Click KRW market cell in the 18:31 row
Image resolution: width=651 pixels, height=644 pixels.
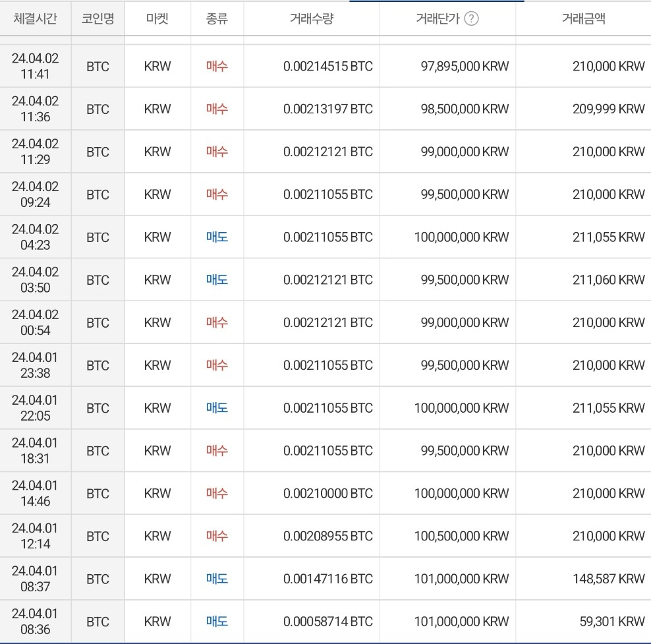pos(157,451)
